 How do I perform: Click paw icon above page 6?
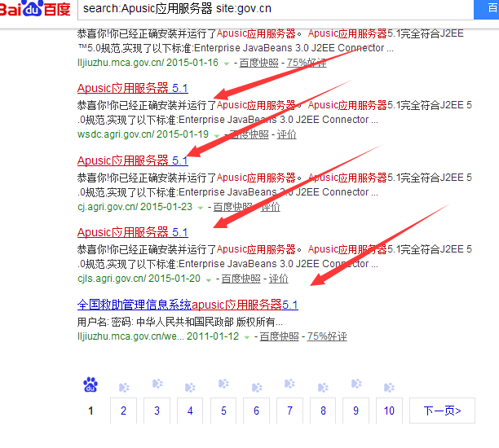(257, 387)
